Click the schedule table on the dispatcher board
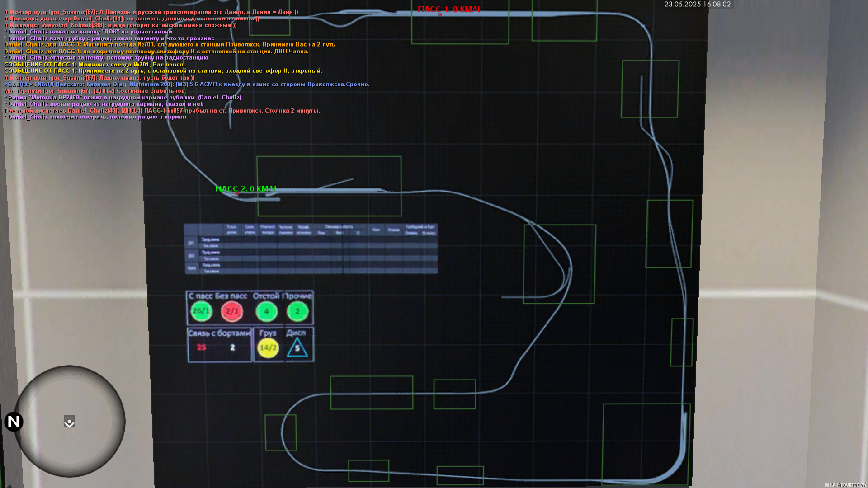 [x=311, y=249]
